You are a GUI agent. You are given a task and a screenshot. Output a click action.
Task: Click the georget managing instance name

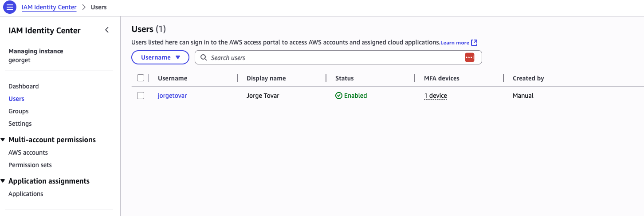tap(20, 60)
